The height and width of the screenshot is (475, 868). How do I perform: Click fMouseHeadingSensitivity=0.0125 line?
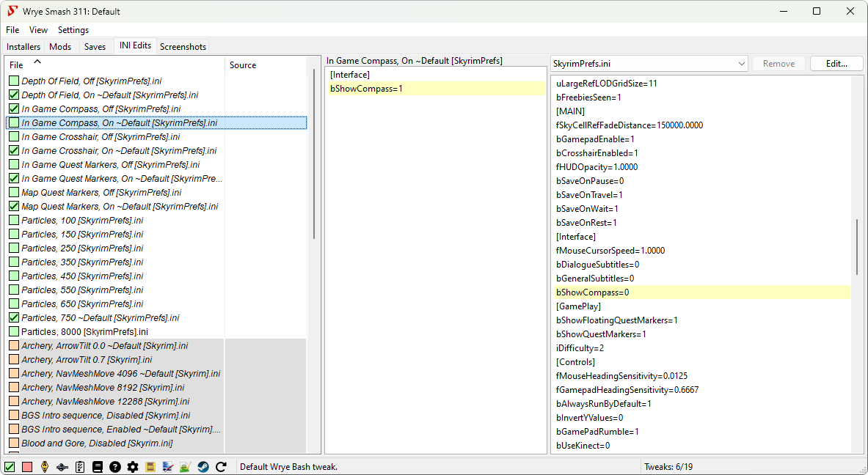click(x=621, y=376)
